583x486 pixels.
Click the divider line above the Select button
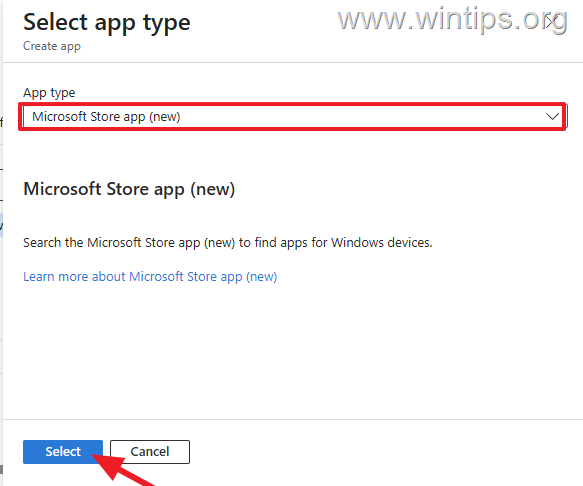[x=293, y=419]
